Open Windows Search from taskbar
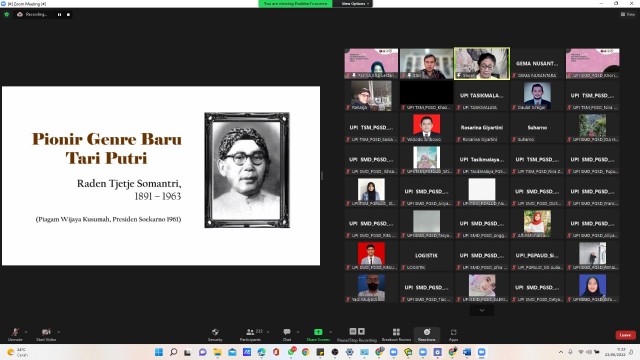The height and width of the screenshot is (360, 640). [173, 352]
